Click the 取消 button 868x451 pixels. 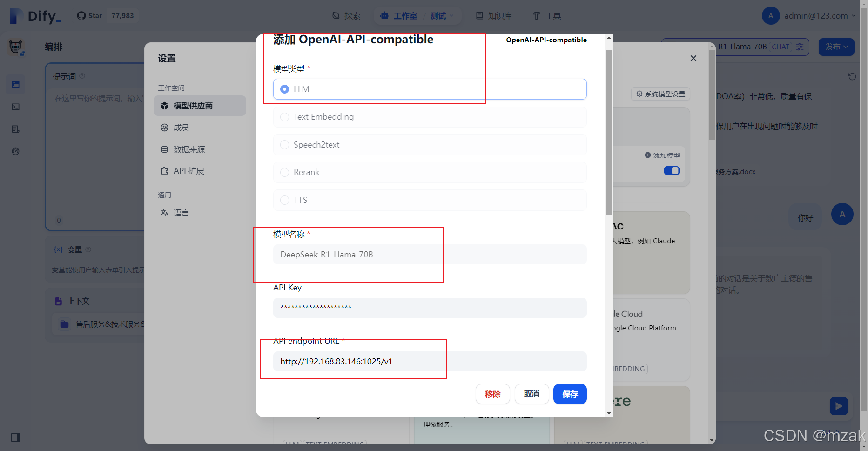click(532, 394)
